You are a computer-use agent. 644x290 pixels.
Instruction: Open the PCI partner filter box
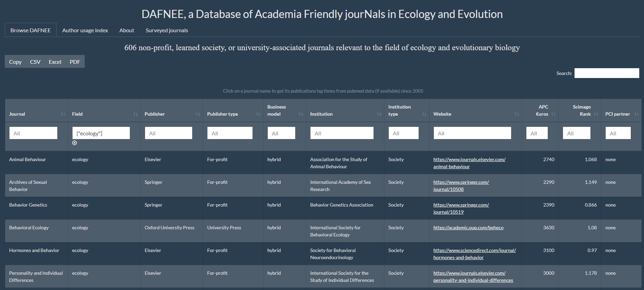(x=618, y=133)
